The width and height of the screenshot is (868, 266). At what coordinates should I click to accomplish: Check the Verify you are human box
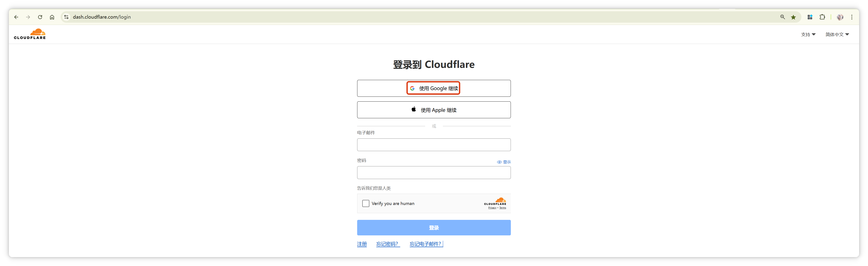[x=366, y=203]
